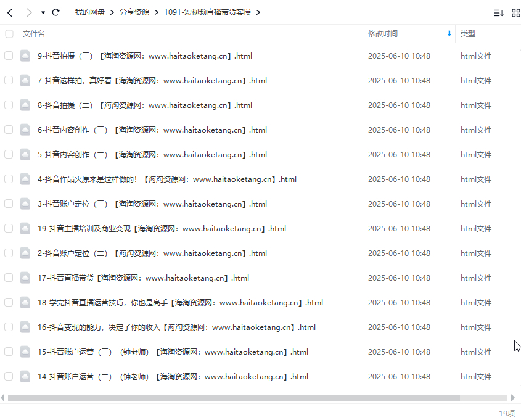Select file name 17-抖音直播带货 html
Image resolution: width=521 pixels, height=420 pixels.
pyautogui.click(x=143, y=278)
